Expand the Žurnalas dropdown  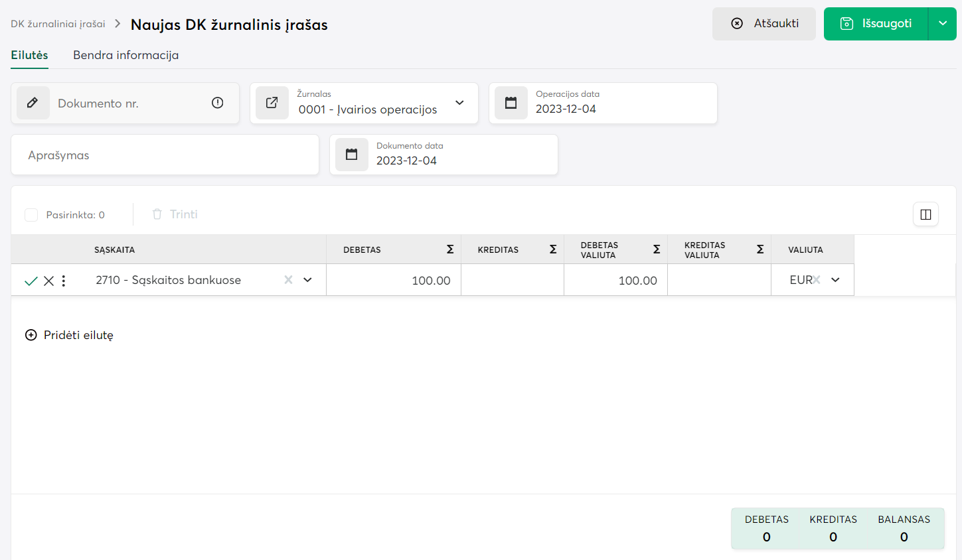459,103
